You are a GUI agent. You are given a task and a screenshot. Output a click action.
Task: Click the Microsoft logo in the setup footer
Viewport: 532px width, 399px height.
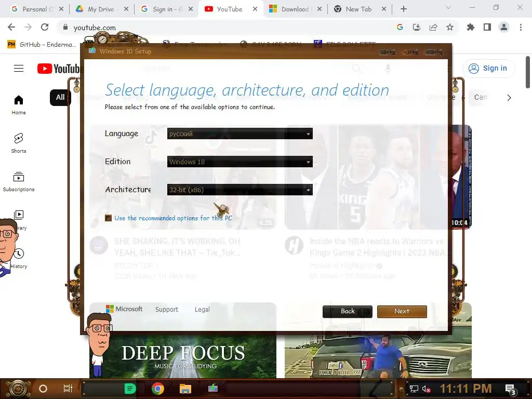click(124, 309)
